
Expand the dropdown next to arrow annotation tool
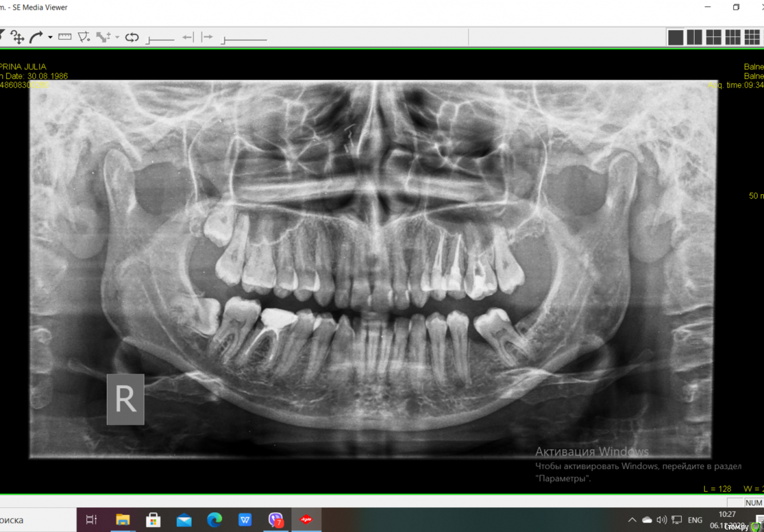(x=117, y=38)
